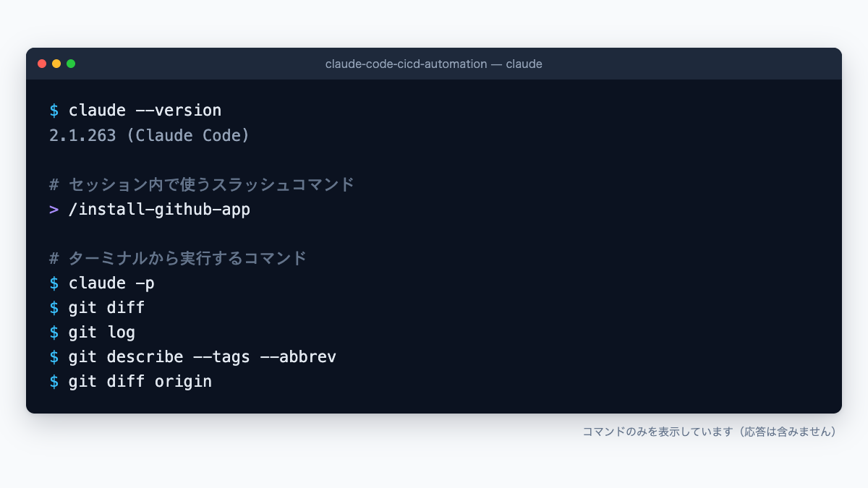Click the yellow minimize window button
The width and height of the screenshot is (868, 488).
click(x=56, y=64)
